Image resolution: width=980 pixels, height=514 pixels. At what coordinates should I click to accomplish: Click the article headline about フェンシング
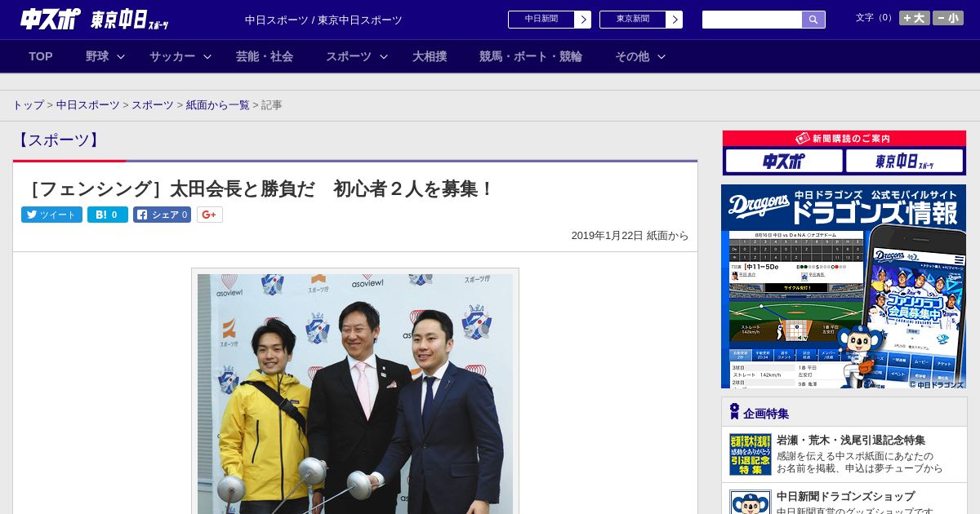pos(260,189)
